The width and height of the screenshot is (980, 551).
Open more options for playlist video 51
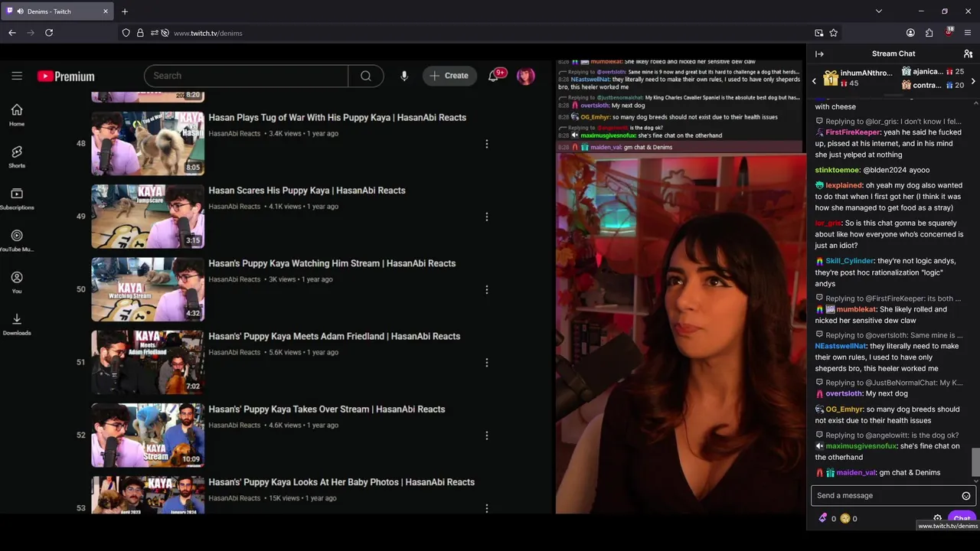click(x=486, y=363)
